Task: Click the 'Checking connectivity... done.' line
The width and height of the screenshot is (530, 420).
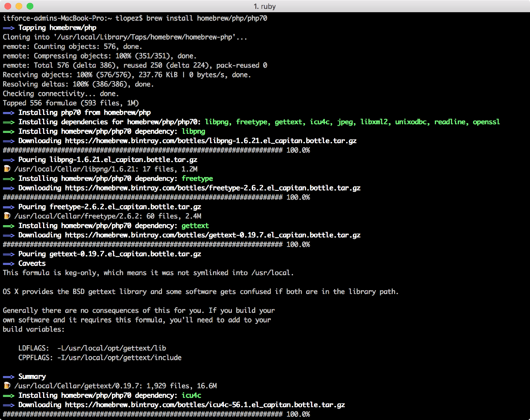Action: click(x=61, y=94)
